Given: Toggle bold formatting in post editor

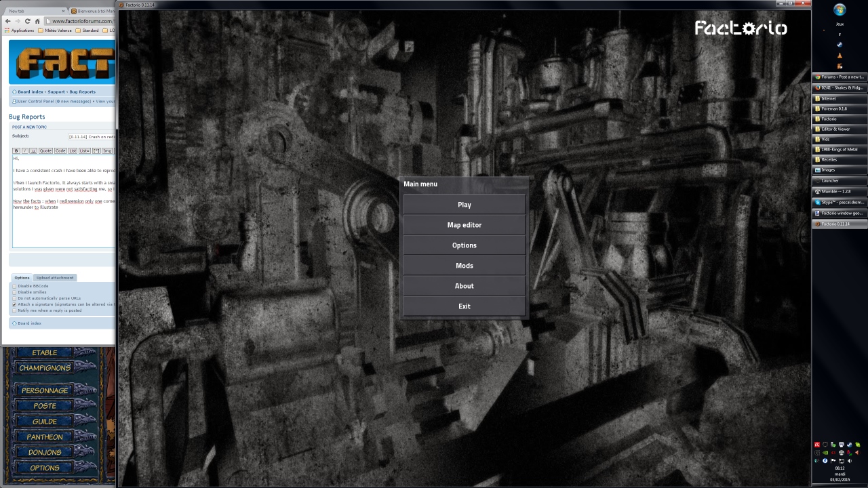Looking at the screenshot, I should pos(16,150).
